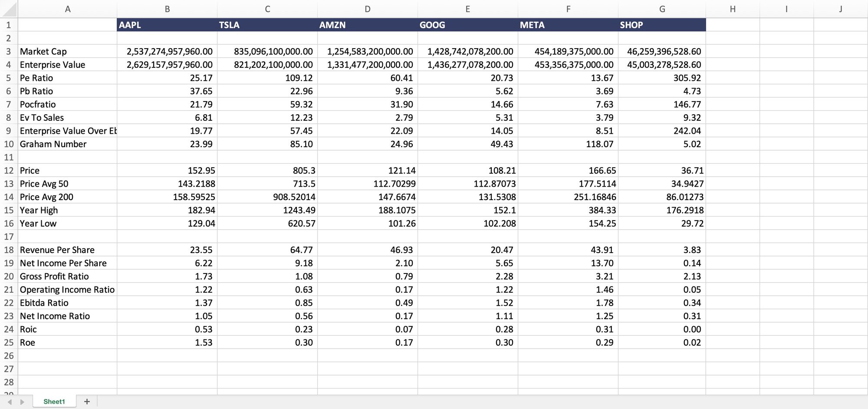This screenshot has height=409, width=868.
Task: Select AMZN's Revenue Per Share value 46.93
Action: coord(367,250)
